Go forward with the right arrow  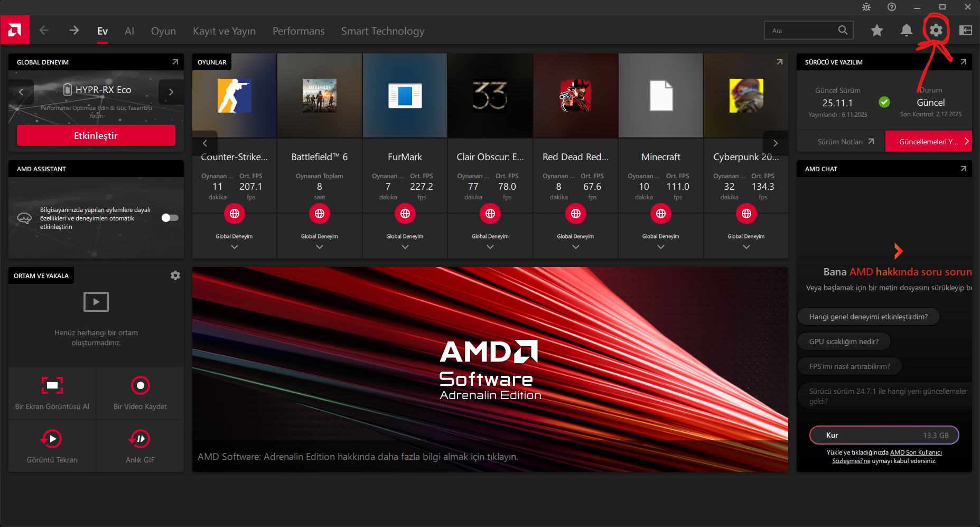coord(74,30)
